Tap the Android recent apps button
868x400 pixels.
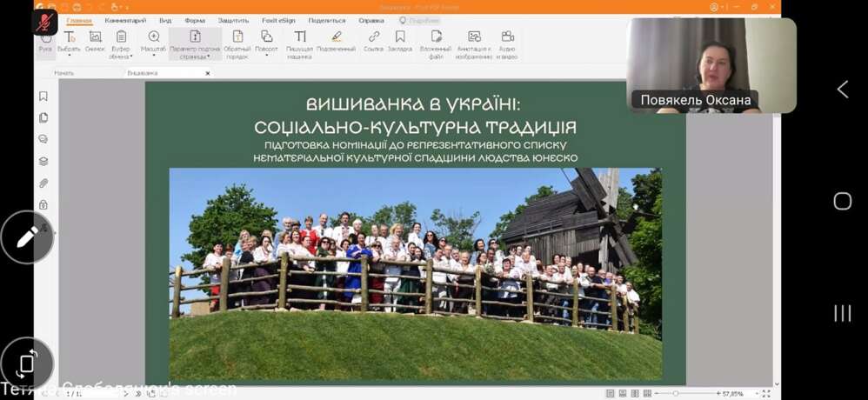click(842, 313)
